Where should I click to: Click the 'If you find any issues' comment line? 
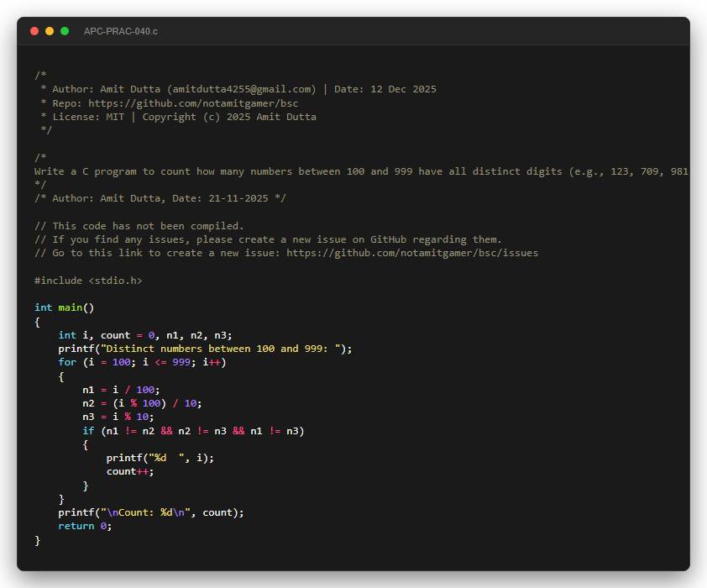pos(268,239)
